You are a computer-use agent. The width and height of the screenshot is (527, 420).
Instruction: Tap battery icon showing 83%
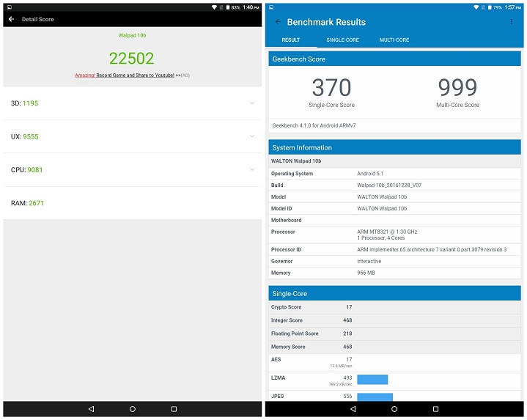pos(228,7)
